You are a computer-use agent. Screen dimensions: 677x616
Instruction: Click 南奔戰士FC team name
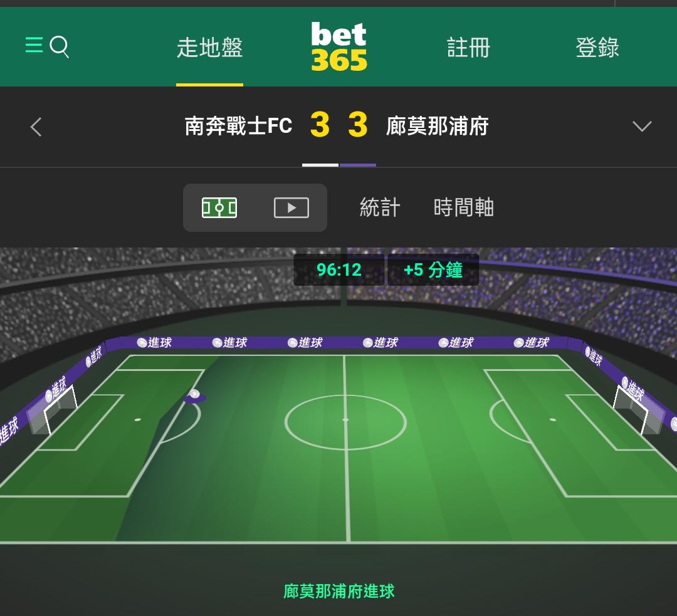[x=239, y=126]
